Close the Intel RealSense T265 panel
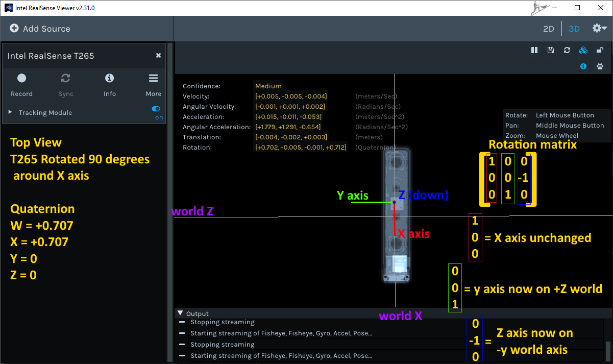The image size is (613, 364). click(158, 55)
